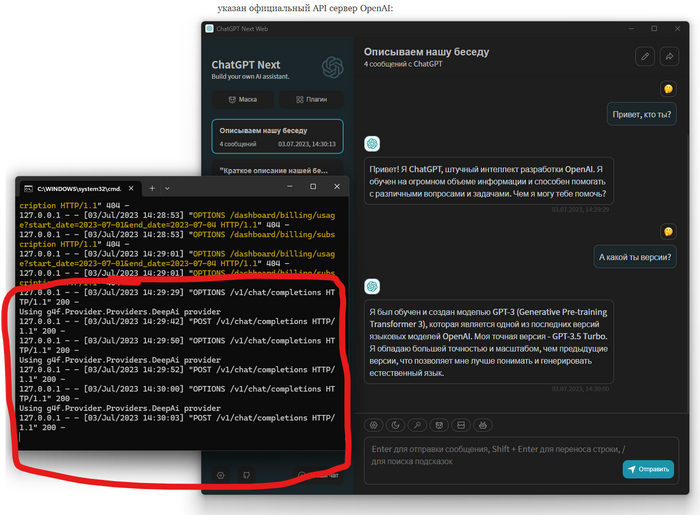700x515 pixels.
Task: Open the prompts wand icon above the input
Action: (417, 425)
